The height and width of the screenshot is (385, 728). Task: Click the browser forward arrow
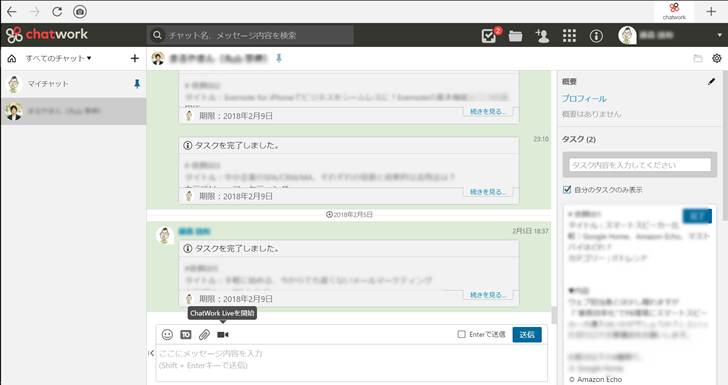click(x=35, y=12)
